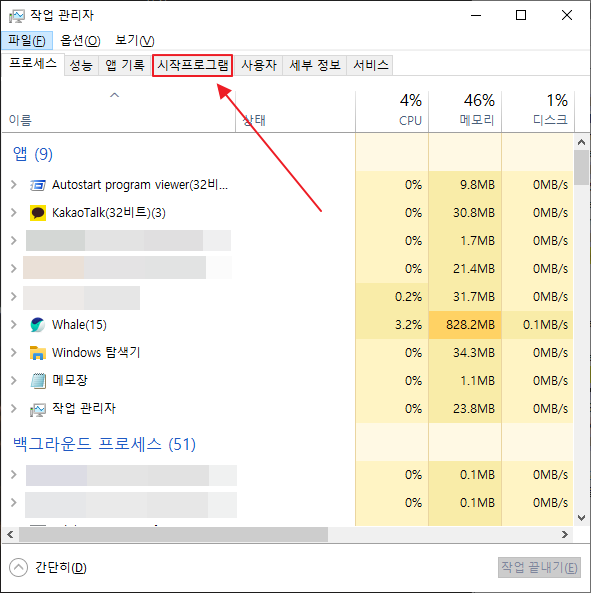Click the 828.2MB memory cell for Whale

coord(465,325)
